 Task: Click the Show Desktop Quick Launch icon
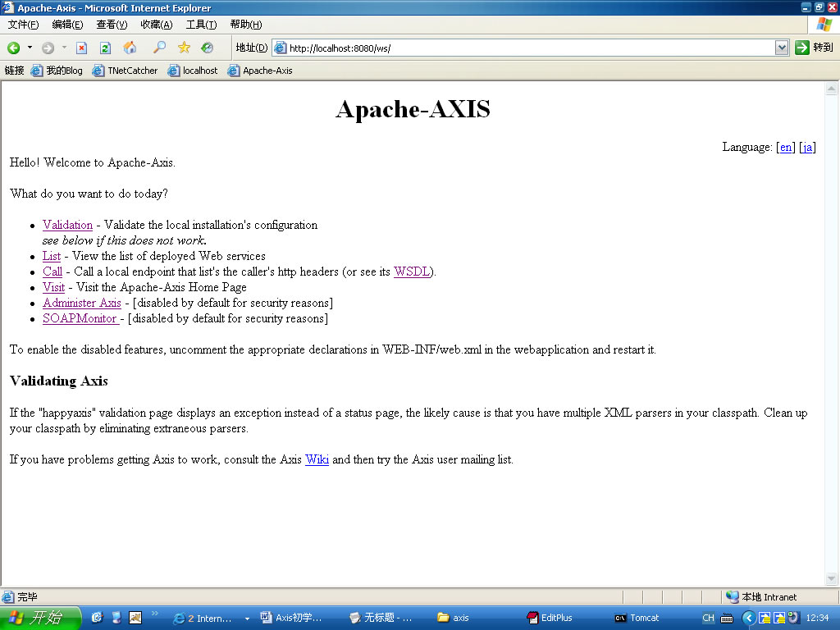point(116,618)
